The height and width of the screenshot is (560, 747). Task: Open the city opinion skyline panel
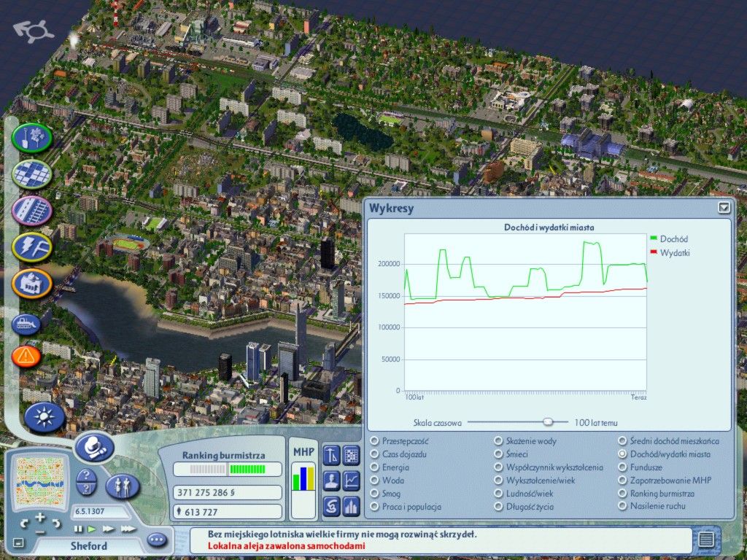[351, 506]
